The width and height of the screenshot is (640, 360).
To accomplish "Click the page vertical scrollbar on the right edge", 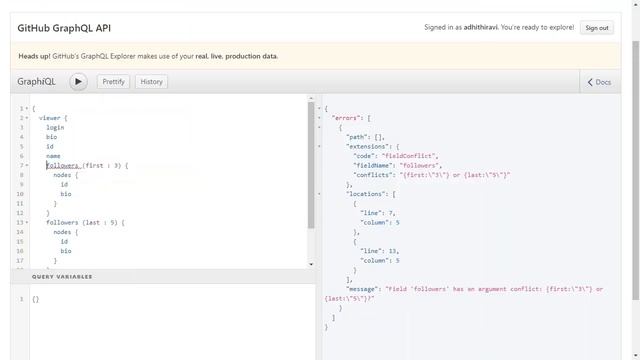I will (636, 171).
